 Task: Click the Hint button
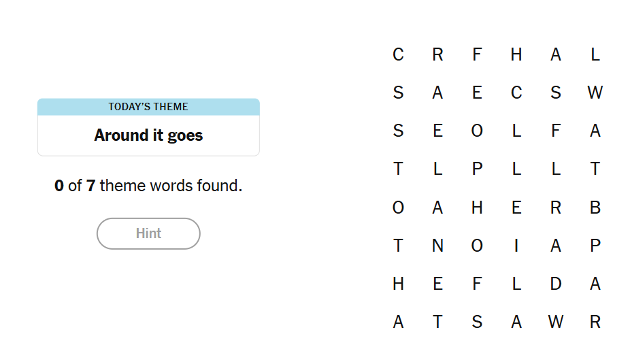click(x=148, y=233)
